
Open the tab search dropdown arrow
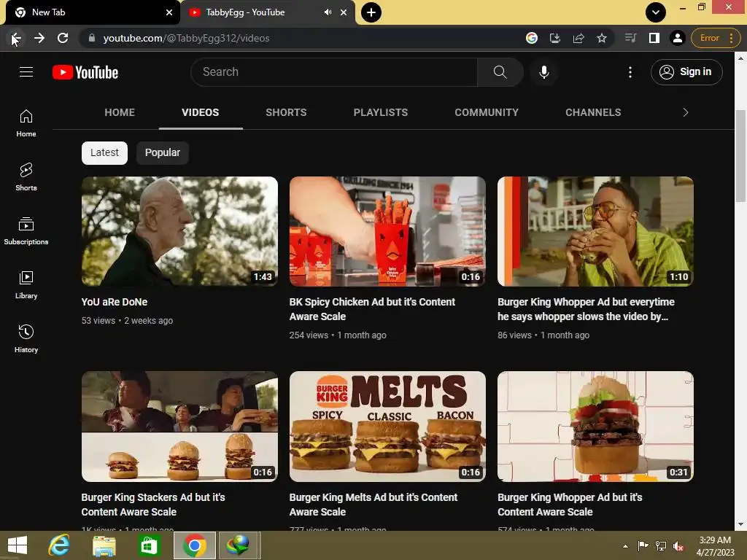click(656, 12)
